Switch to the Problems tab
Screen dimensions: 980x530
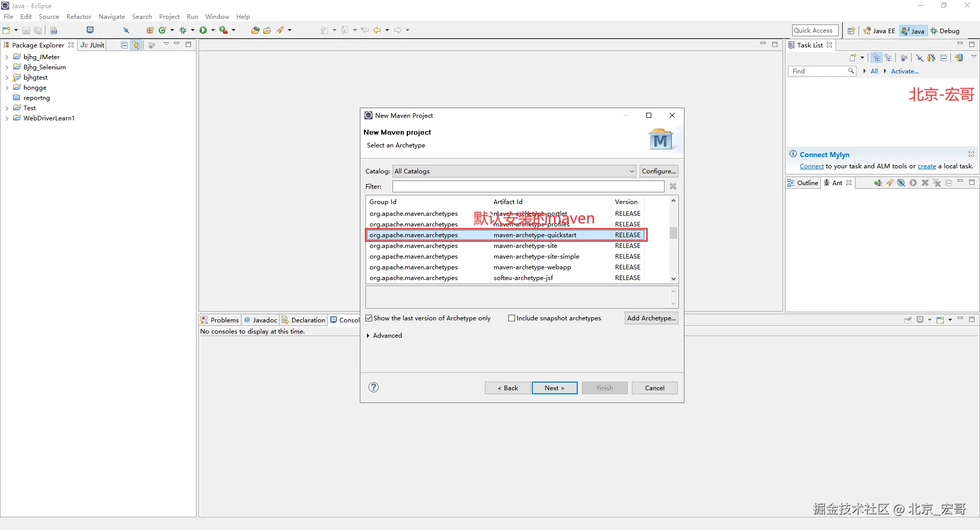click(220, 320)
